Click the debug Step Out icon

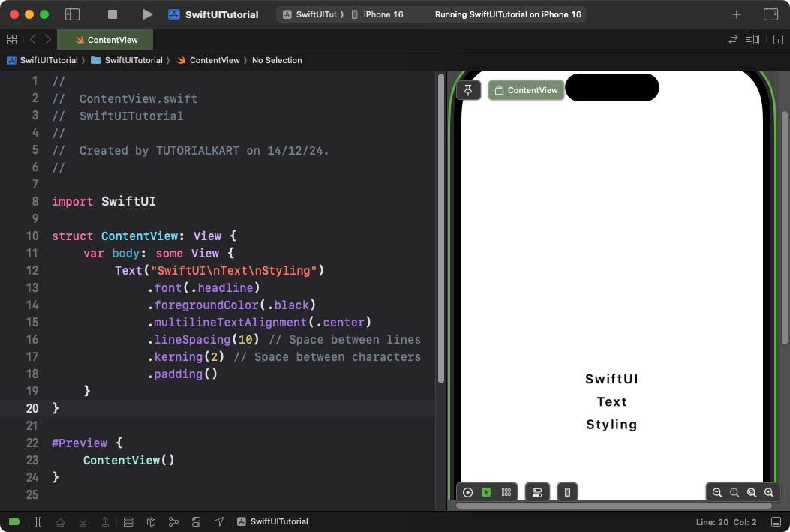(105, 522)
